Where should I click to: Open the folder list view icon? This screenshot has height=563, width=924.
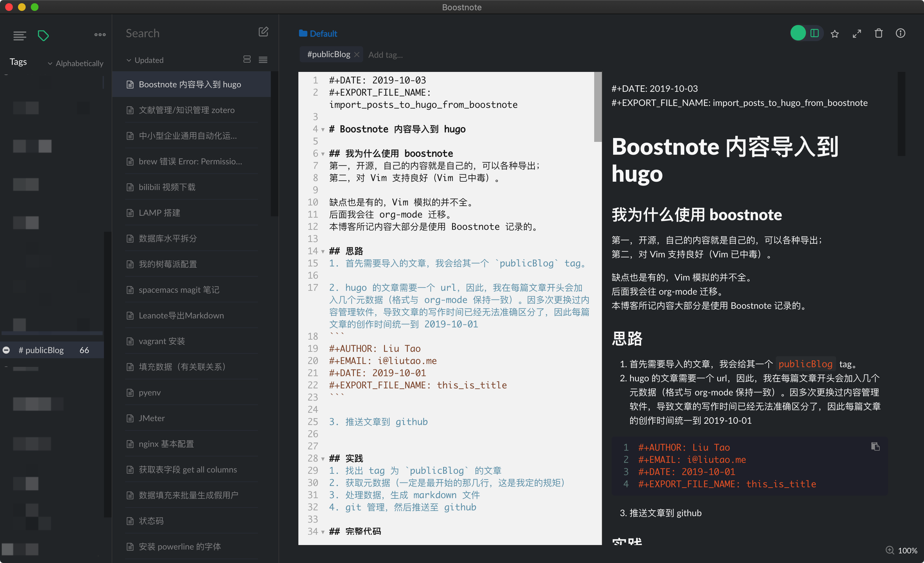coord(20,36)
